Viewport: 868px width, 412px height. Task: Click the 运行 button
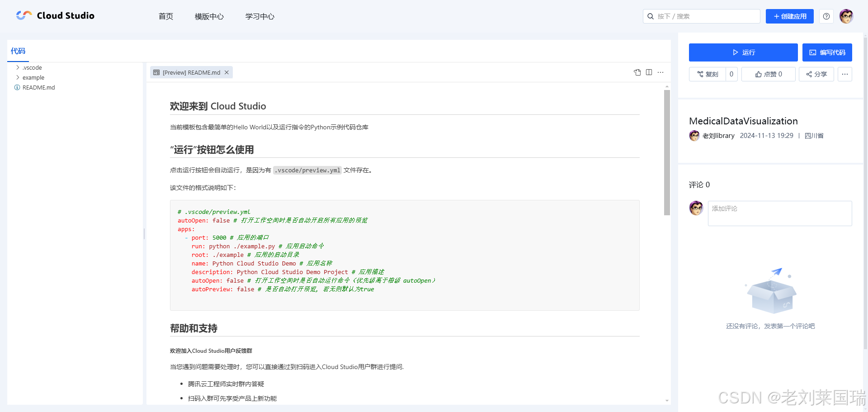point(743,52)
